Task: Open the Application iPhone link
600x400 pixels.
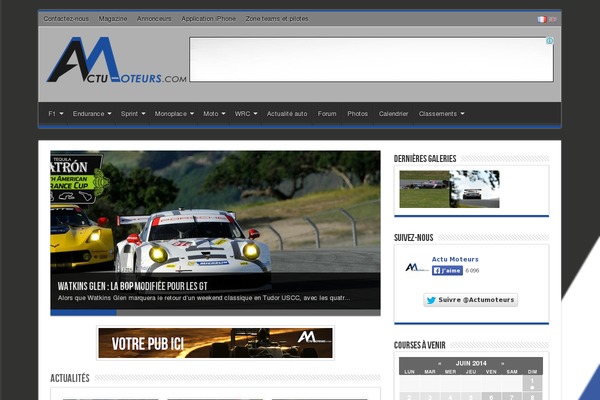Action: point(208,18)
